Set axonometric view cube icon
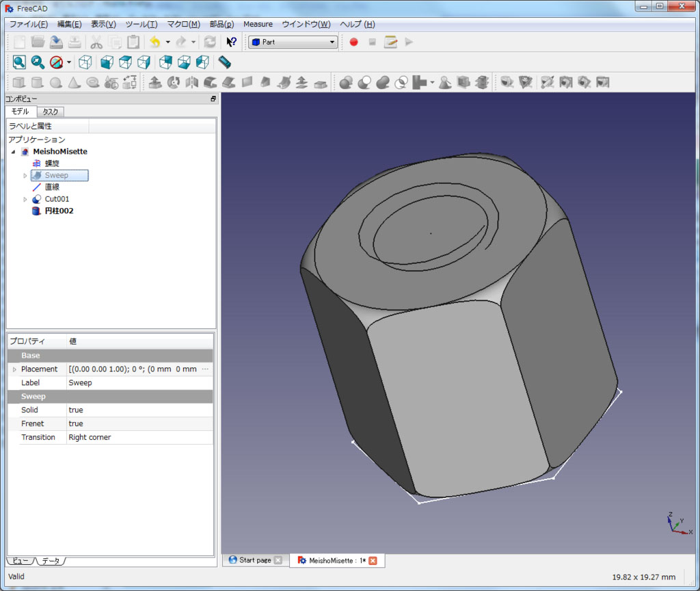700x591 pixels. (85, 62)
